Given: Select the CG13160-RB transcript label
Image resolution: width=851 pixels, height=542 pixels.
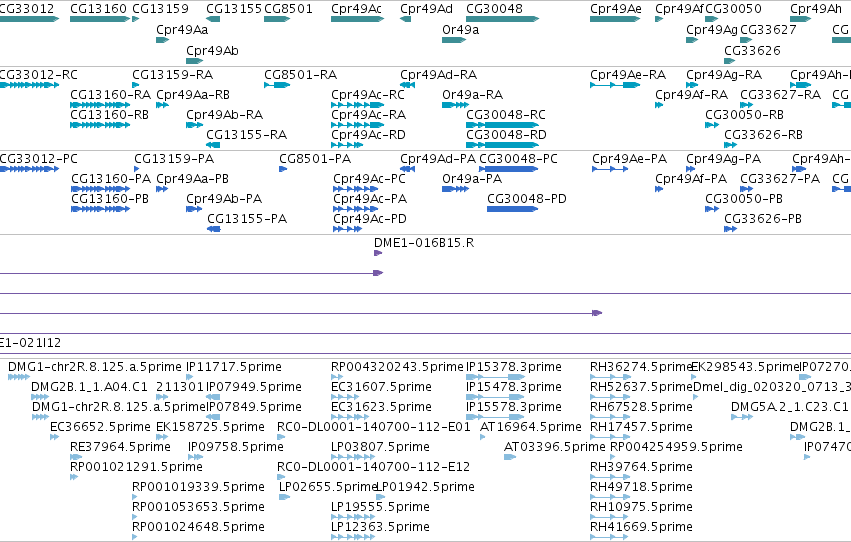Looking at the screenshot, I should 109,114.
